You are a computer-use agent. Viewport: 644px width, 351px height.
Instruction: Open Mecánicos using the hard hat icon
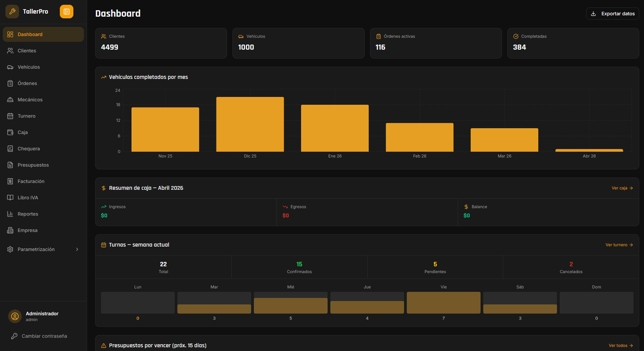click(10, 100)
